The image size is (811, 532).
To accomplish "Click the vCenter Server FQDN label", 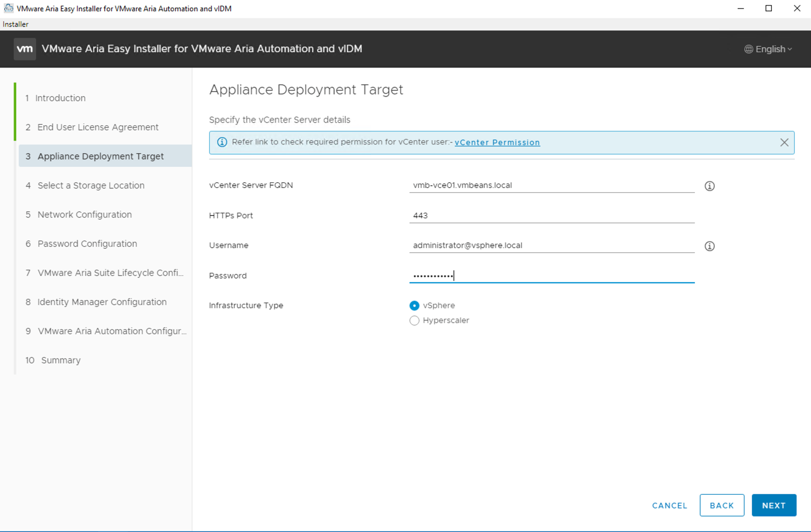I will [251, 185].
